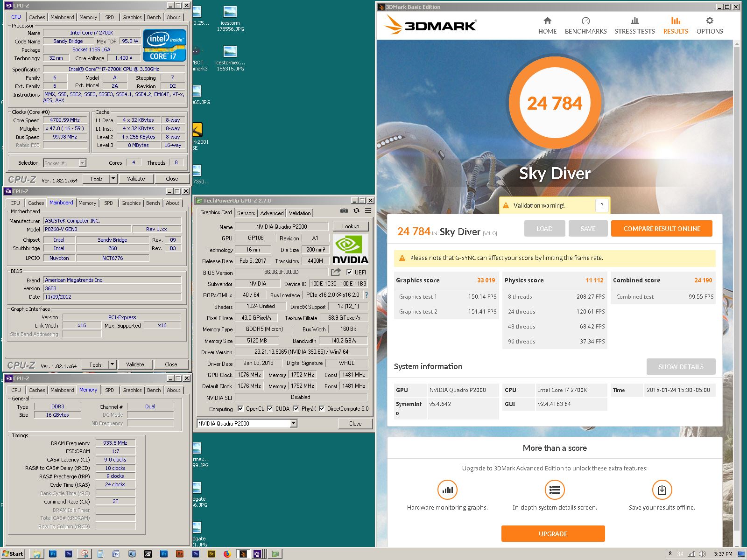747x560 pixels.
Task: Click Validate in Mainboard CPU-Z window
Action: (135, 364)
